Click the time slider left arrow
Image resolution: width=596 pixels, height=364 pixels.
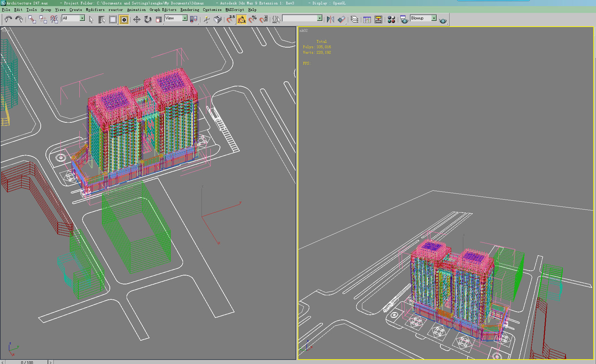(2, 362)
